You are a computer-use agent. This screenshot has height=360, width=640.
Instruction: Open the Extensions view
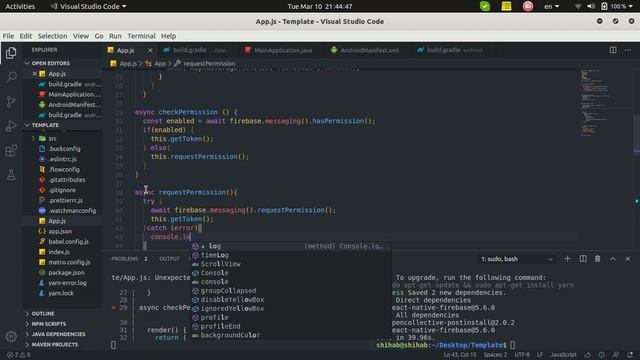click(11, 151)
